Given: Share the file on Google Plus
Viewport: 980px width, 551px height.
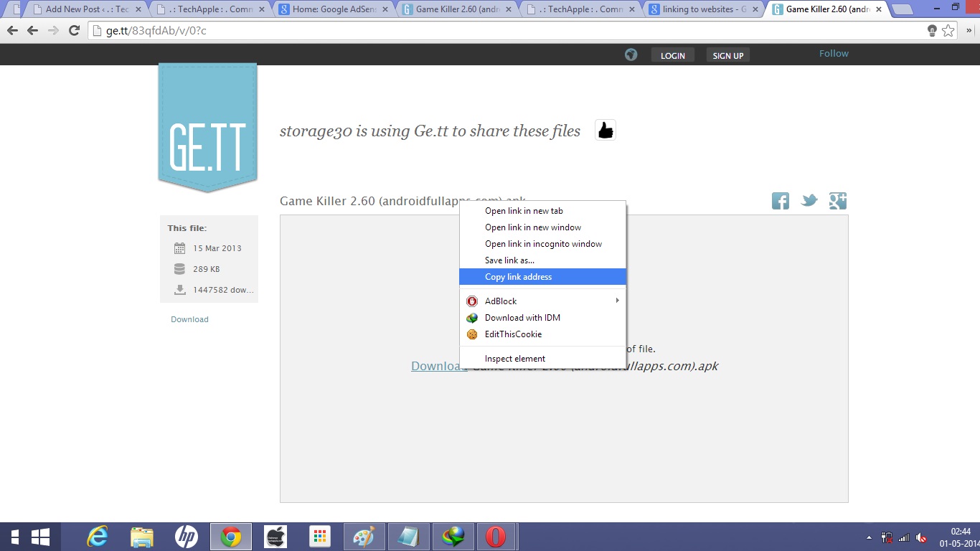Looking at the screenshot, I should click(838, 201).
